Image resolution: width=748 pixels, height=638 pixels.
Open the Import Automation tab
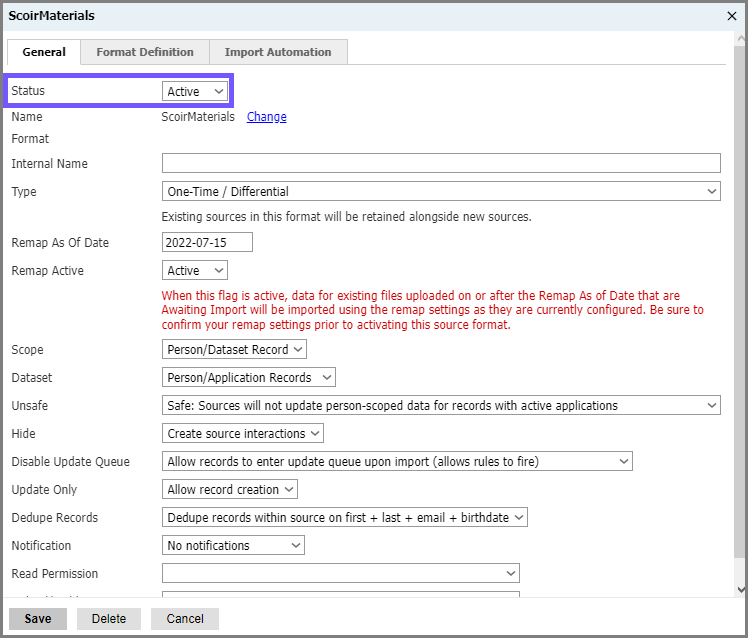[278, 52]
